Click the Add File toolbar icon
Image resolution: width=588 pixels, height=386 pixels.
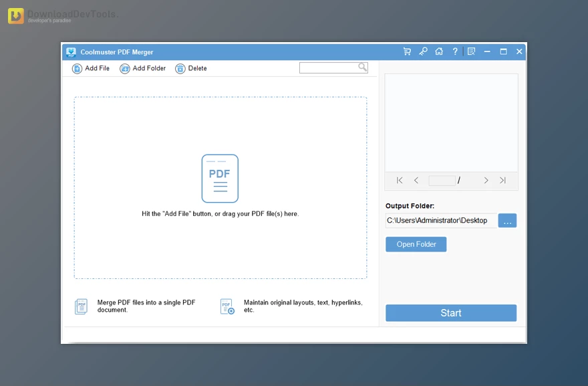[x=79, y=68]
